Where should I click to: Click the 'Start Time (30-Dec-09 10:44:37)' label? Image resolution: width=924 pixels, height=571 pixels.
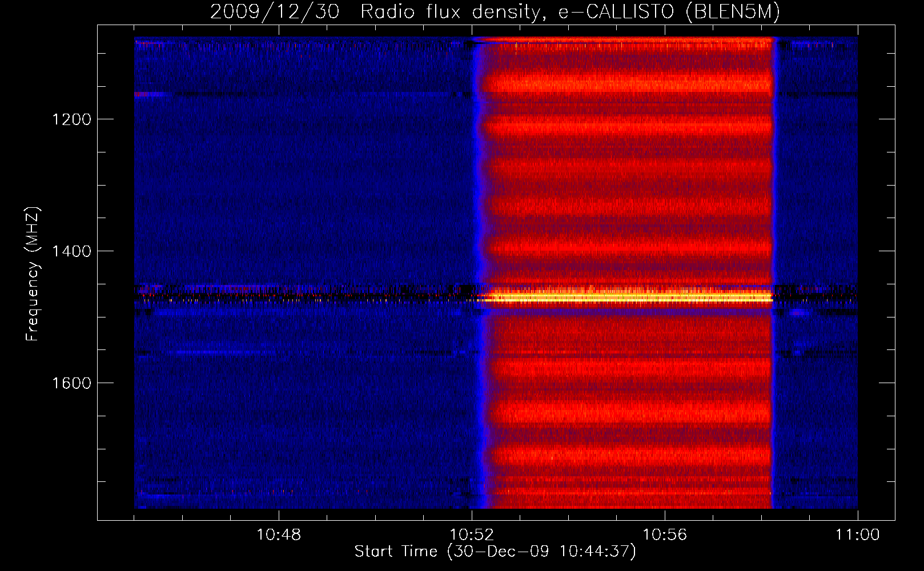point(495,552)
